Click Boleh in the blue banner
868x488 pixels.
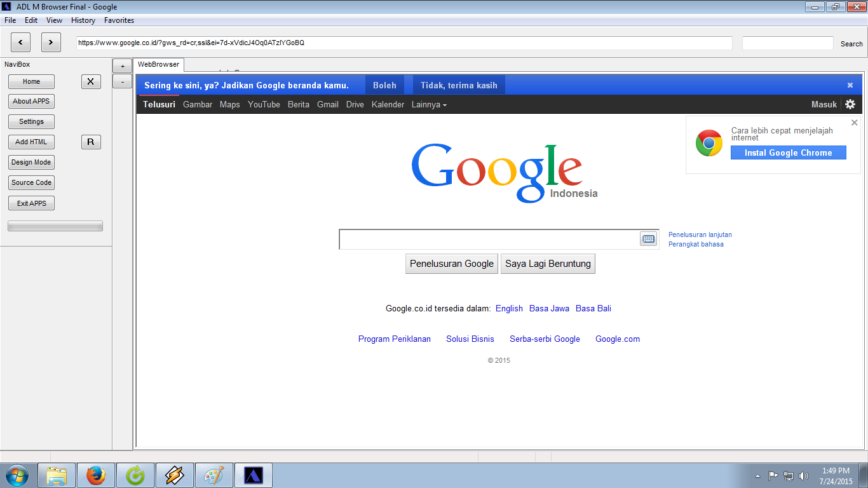[384, 85]
